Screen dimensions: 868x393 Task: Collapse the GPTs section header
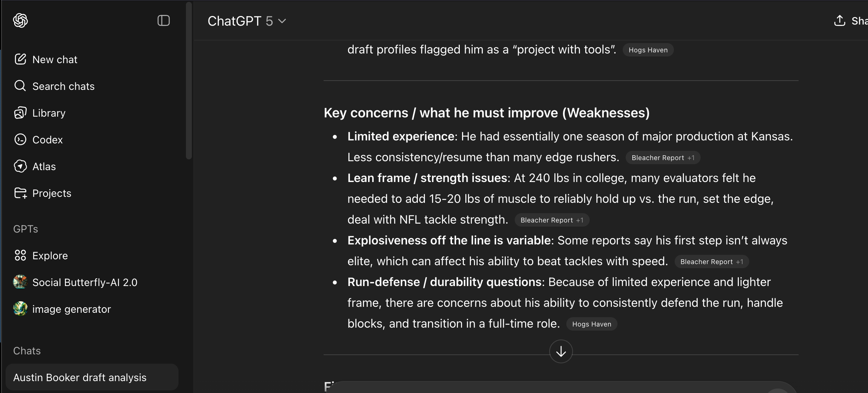pyautogui.click(x=26, y=229)
